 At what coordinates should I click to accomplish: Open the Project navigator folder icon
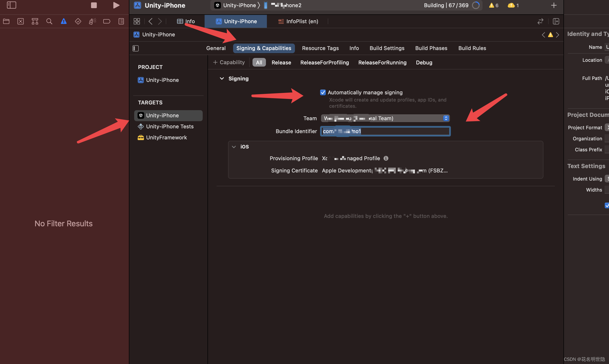[6, 21]
